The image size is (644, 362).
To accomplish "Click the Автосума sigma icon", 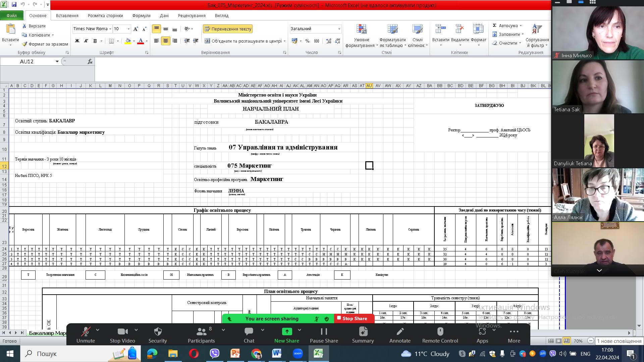I will pos(494,25).
